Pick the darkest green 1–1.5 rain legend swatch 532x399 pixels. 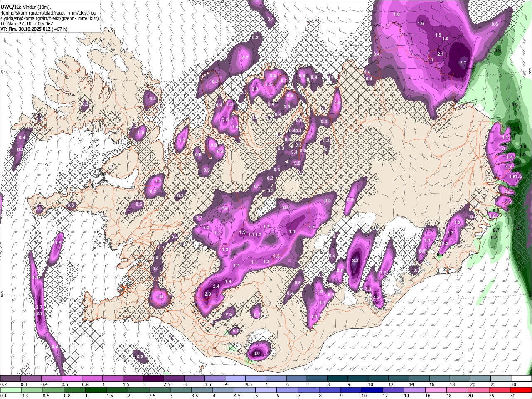[96, 390]
